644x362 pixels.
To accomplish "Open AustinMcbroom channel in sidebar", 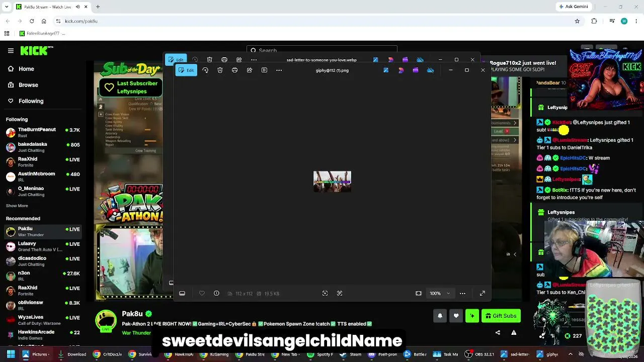I will tap(43, 176).
